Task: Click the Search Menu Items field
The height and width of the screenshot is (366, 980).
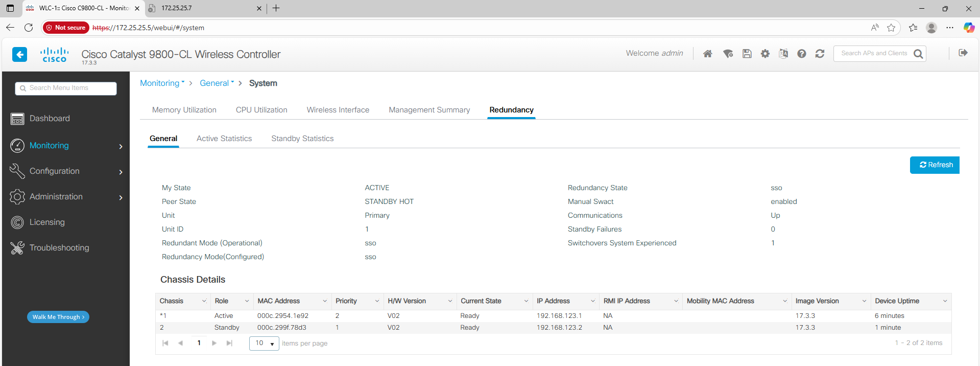Action: 66,88
